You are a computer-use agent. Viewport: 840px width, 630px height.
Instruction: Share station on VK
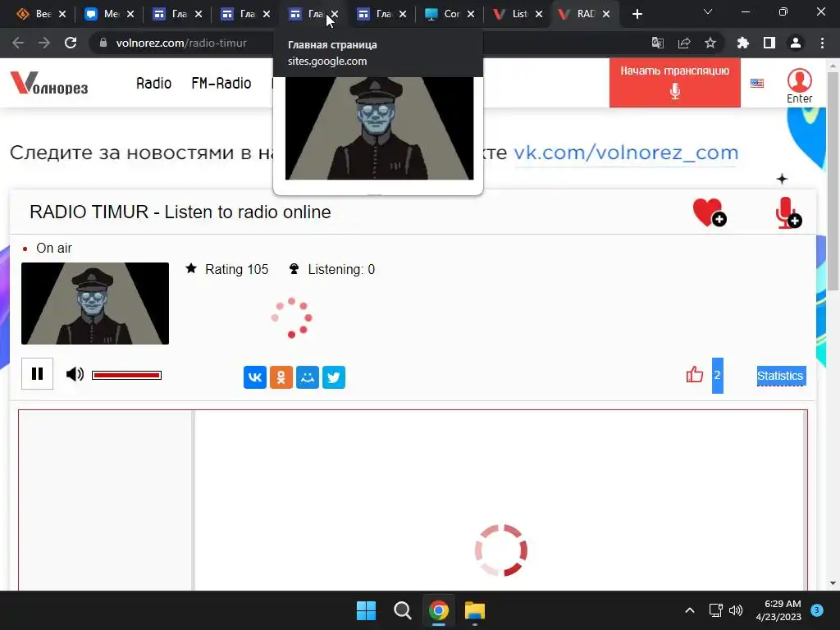click(255, 377)
